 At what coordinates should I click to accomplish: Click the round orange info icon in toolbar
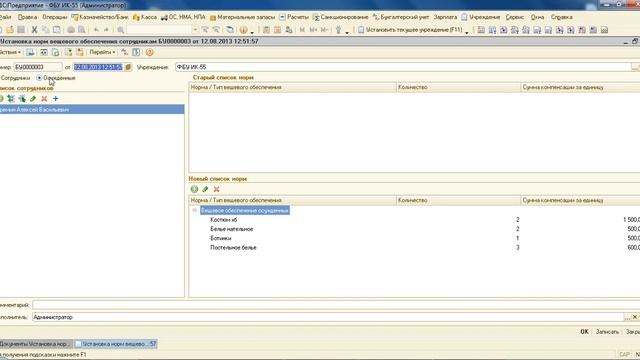click(243, 30)
